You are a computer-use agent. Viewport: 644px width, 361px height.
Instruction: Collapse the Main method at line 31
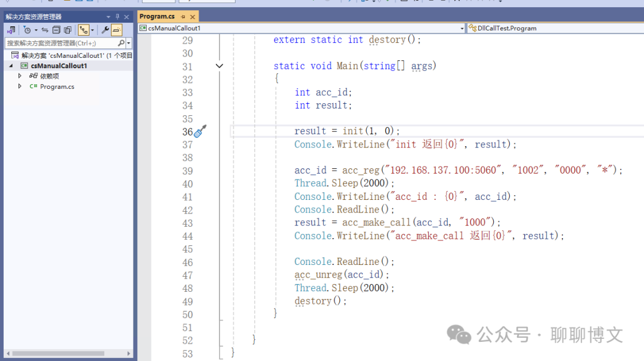tap(219, 66)
